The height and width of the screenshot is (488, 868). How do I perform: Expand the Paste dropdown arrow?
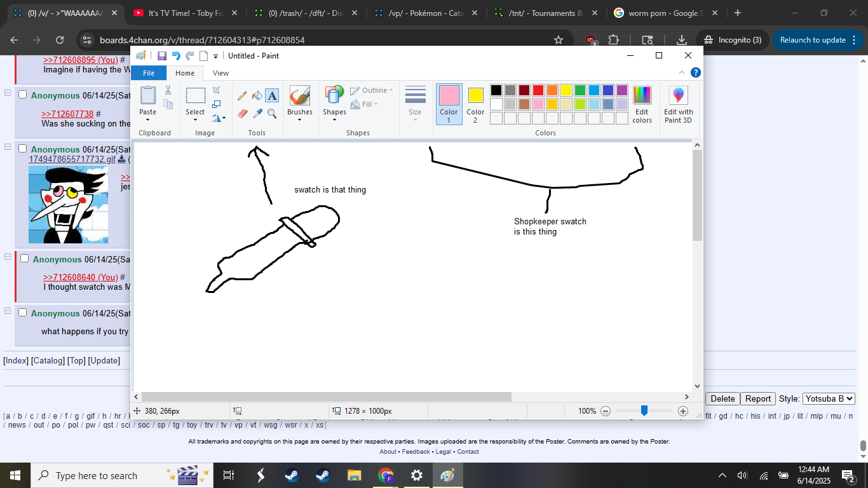click(x=147, y=120)
